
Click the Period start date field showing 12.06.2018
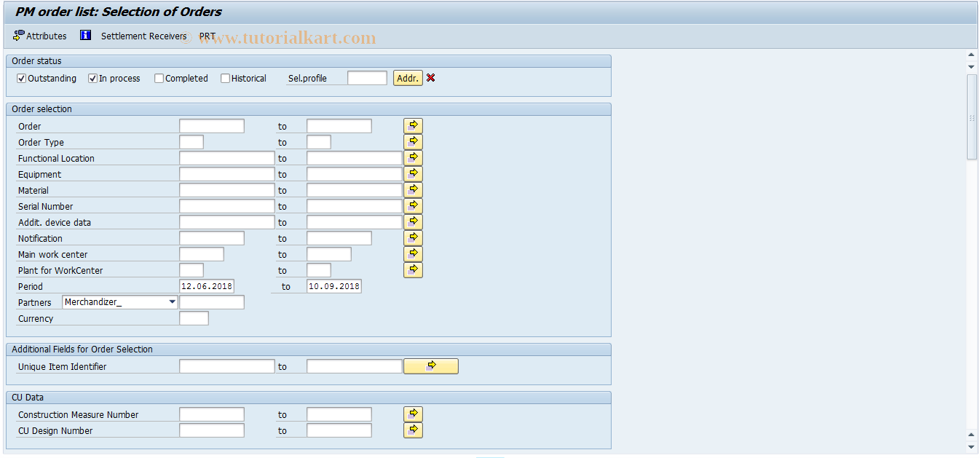(207, 286)
